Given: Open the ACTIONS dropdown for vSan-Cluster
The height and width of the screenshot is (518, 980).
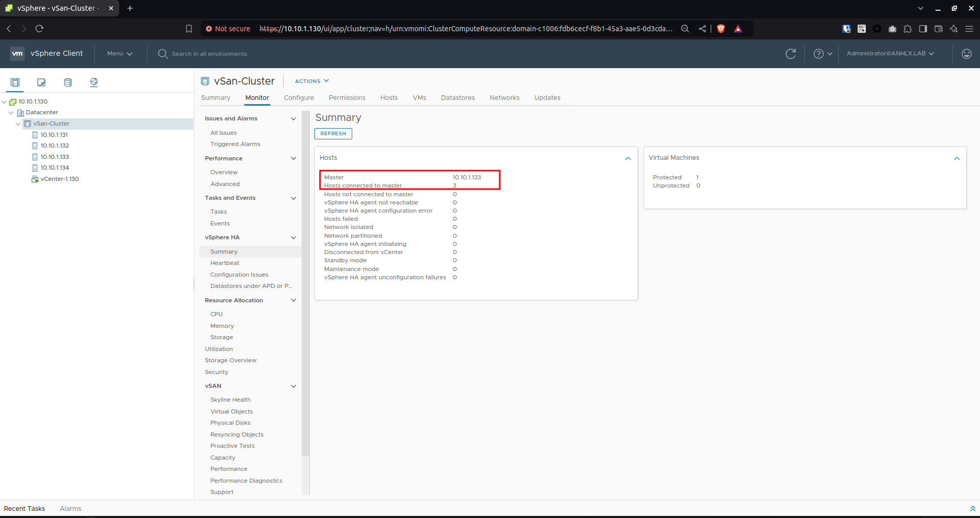Looking at the screenshot, I should tap(312, 81).
